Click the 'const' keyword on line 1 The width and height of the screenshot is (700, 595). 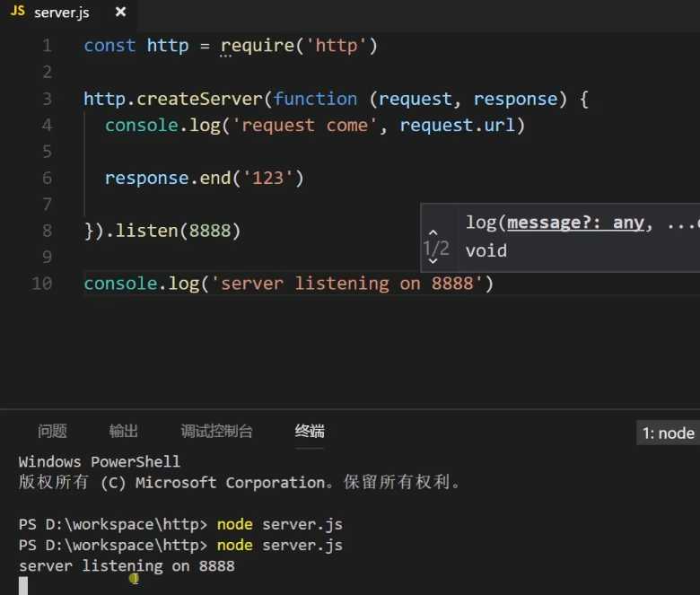(109, 46)
